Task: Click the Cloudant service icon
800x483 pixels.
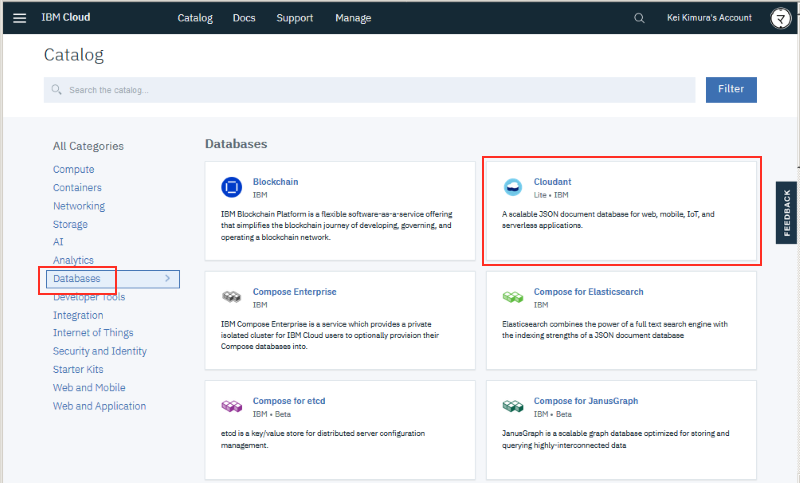Action: [x=513, y=187]
